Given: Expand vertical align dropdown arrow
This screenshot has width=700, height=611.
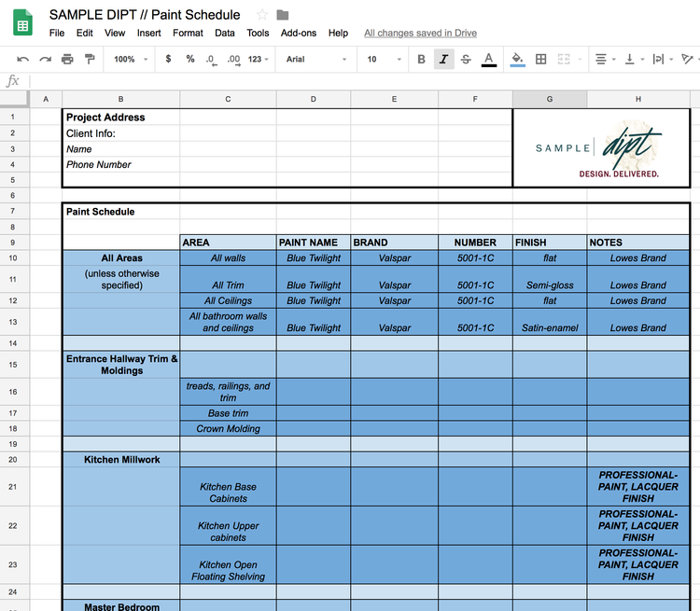Looking at the screenshot, I should (x=642, y=60).
